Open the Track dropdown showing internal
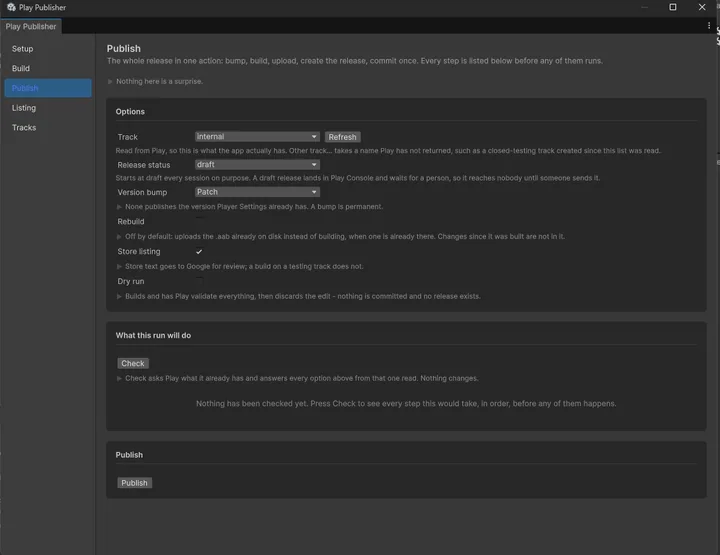The height and width of the screenshot is (555, 720). (257, 137)
